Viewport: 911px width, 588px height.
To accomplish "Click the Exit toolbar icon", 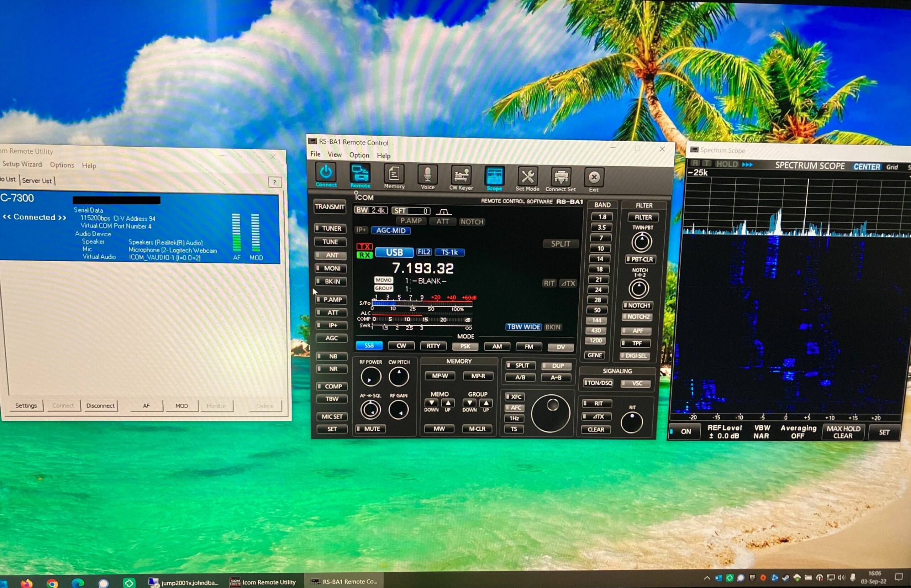I will click(x=594, y=179).
